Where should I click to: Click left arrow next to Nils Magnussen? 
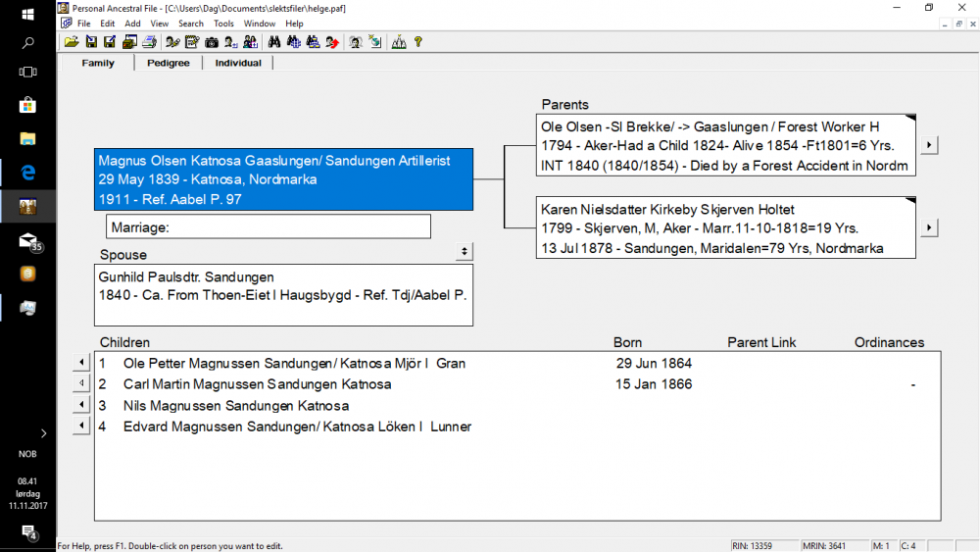pyautogui.click(x=81, y=405)
